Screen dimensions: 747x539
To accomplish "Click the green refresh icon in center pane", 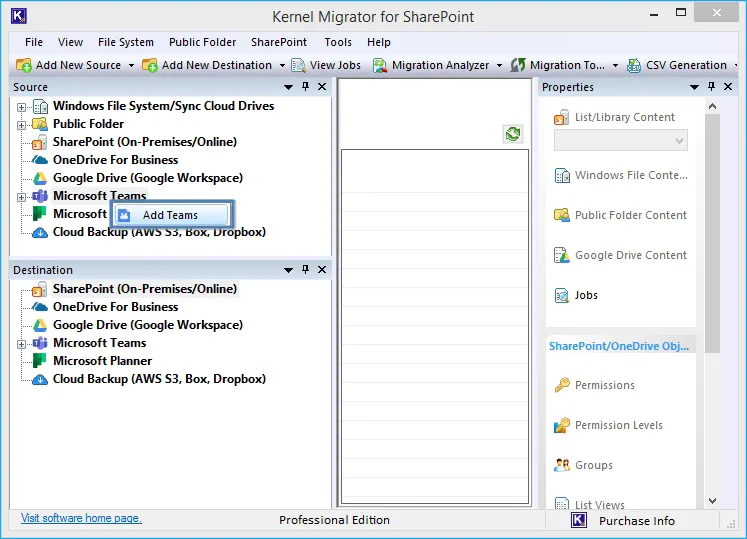I will pyautogui.click(x=513, y=134).
